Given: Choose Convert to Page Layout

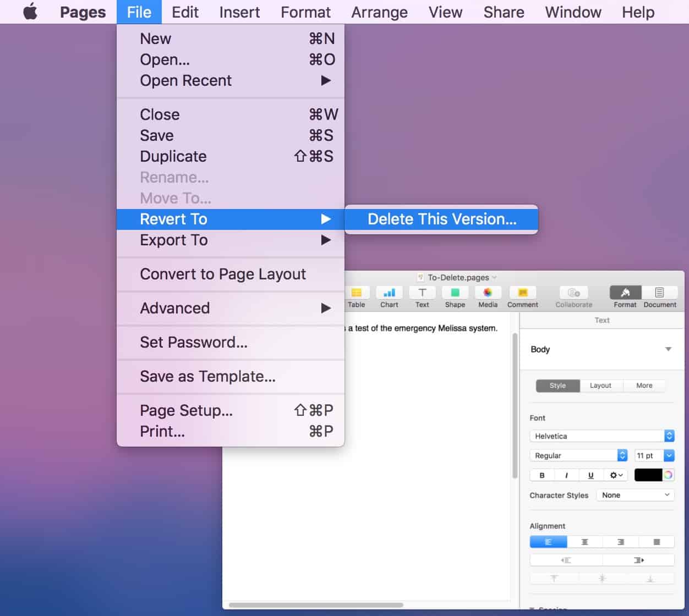Looking at the screenshot, I should coord(231,274).
